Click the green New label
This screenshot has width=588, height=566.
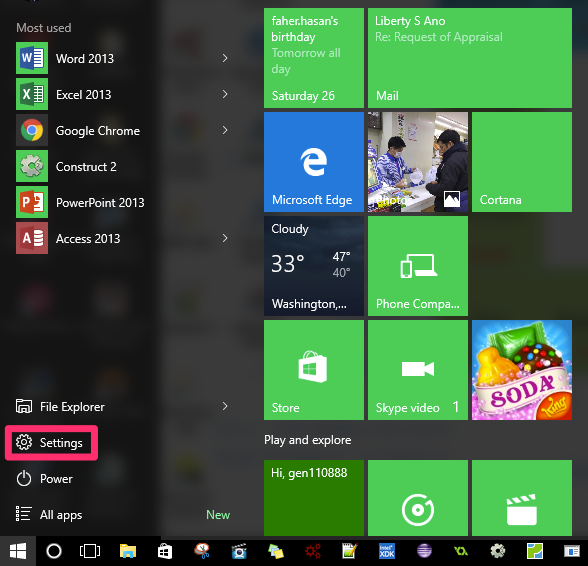pyautogui.click(x=218, y=515)
